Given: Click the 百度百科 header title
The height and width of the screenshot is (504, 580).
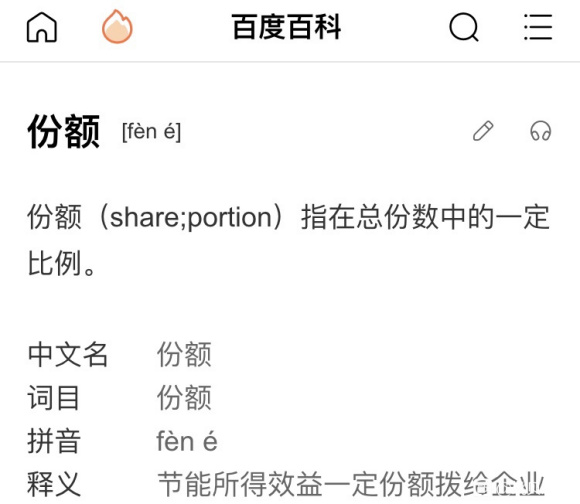Looking at the screenshot, I should (x=286, y=27).
